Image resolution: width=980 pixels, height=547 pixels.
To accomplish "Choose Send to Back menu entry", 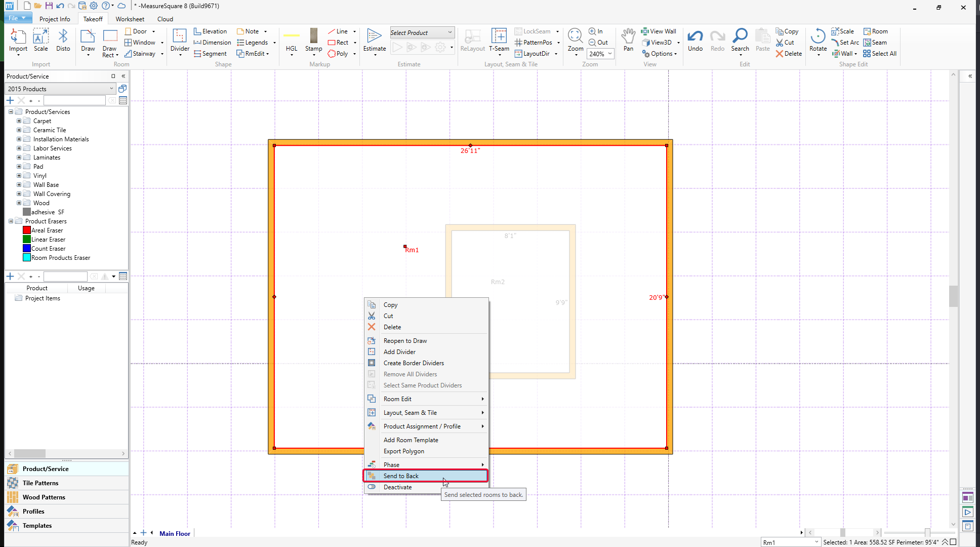I will 401,476.
